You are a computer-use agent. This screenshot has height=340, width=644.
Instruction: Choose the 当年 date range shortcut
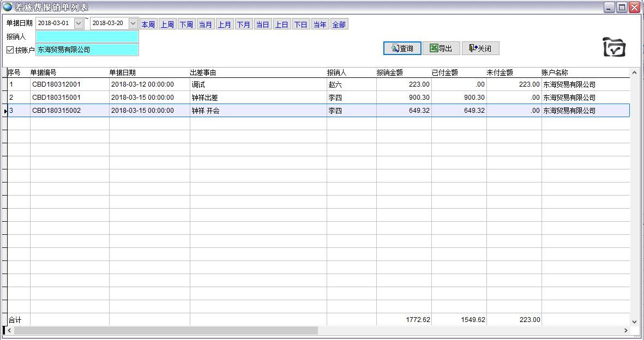(x=320, y=25)
